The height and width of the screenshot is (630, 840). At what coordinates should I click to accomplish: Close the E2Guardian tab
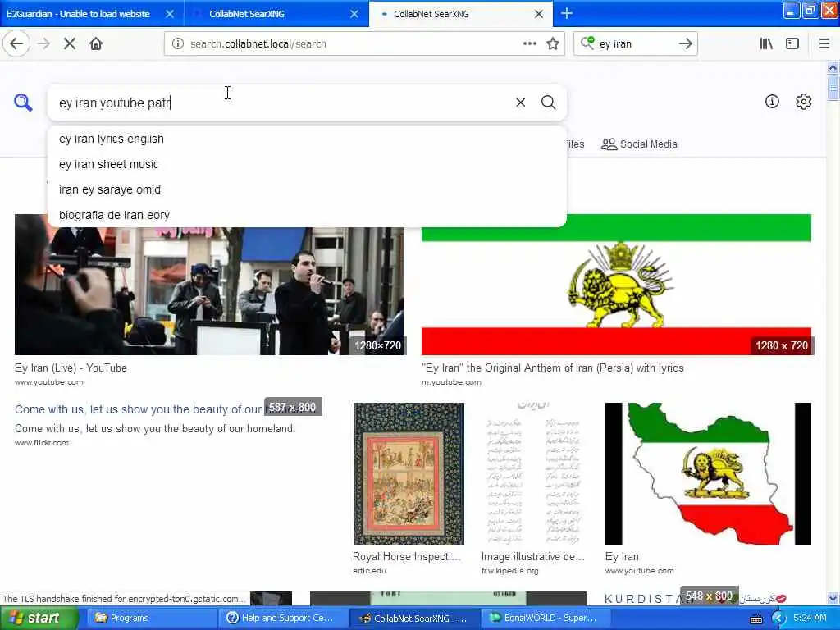tap(170, 14)
